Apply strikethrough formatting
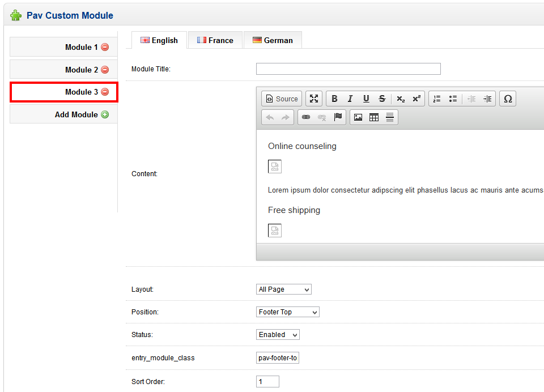Screen dimensions: 544x392 click(382, 99)
